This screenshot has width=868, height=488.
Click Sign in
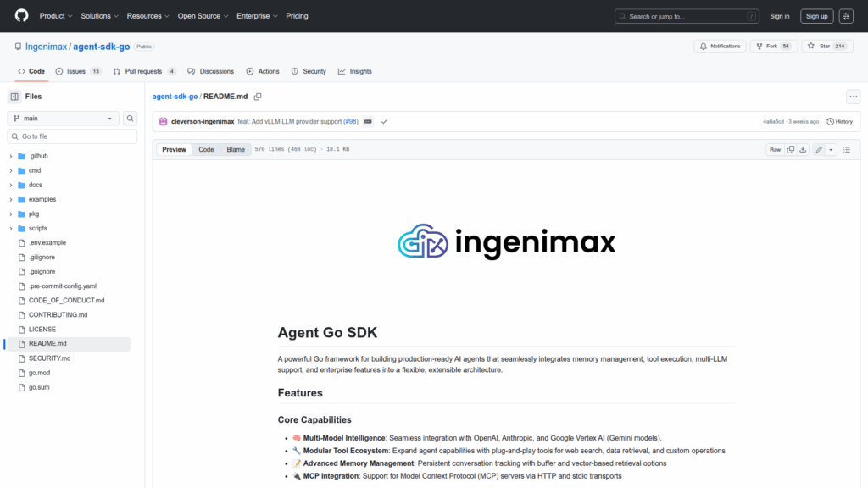pos(780,16)
